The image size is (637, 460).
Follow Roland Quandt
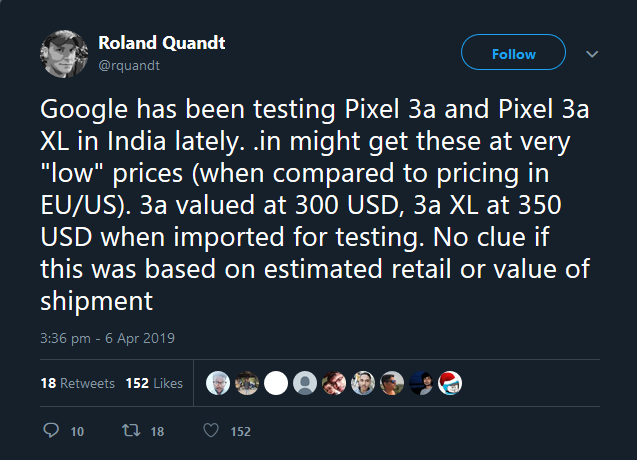513,54
